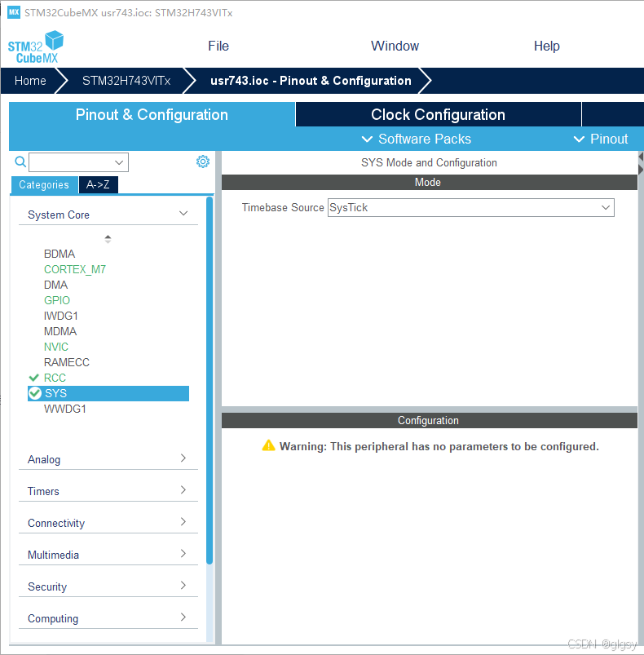Select the SYS peripheral row
Screen dimensions: 644x655
[x=108, y=393]
